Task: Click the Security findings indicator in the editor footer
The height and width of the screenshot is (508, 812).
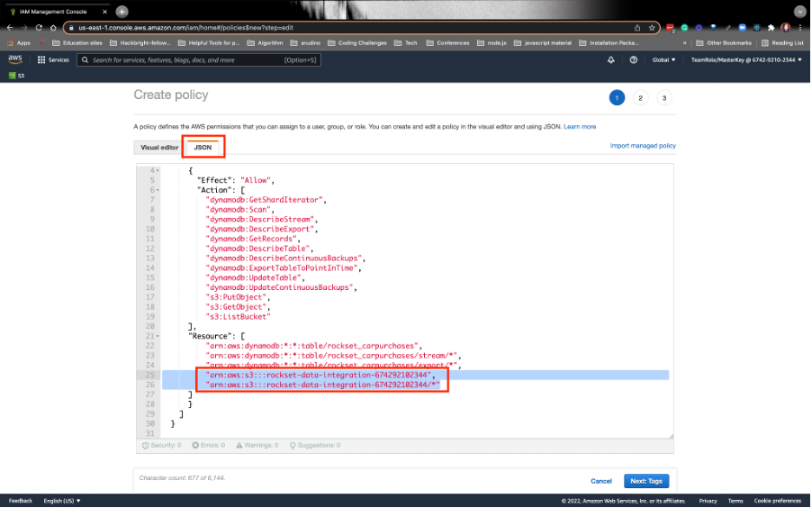Action: tap(161, 445)
